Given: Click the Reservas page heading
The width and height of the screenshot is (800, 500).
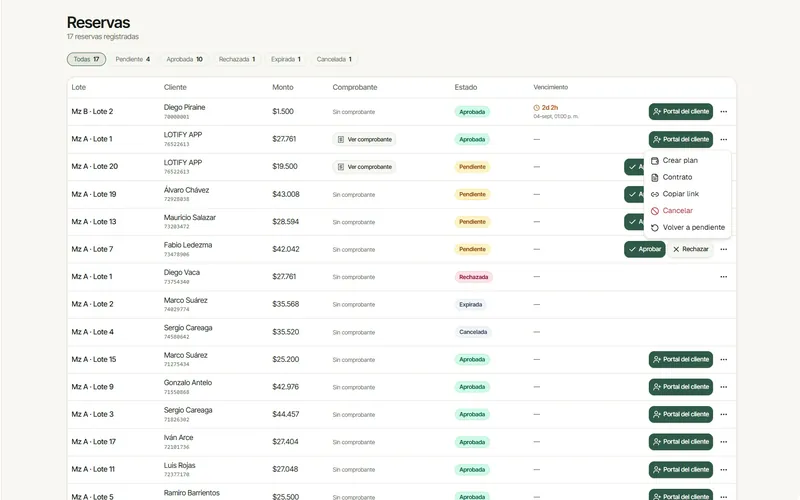Looking at the screenshot, I should tap(98, 22).
